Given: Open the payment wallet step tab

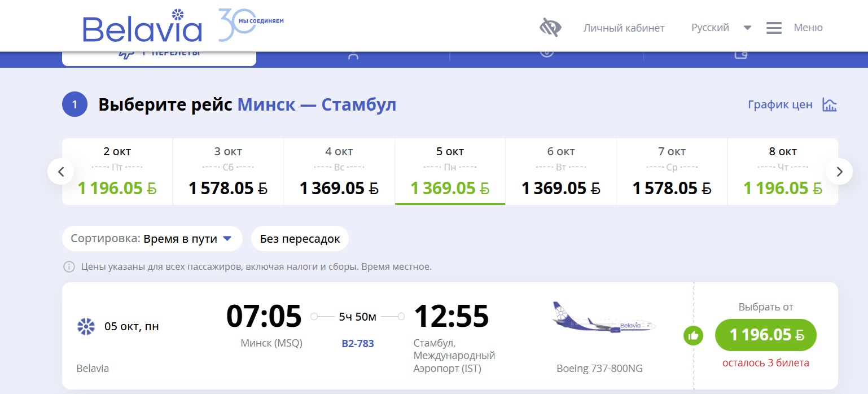Looking at the screenshot, I should coord(740,55).
